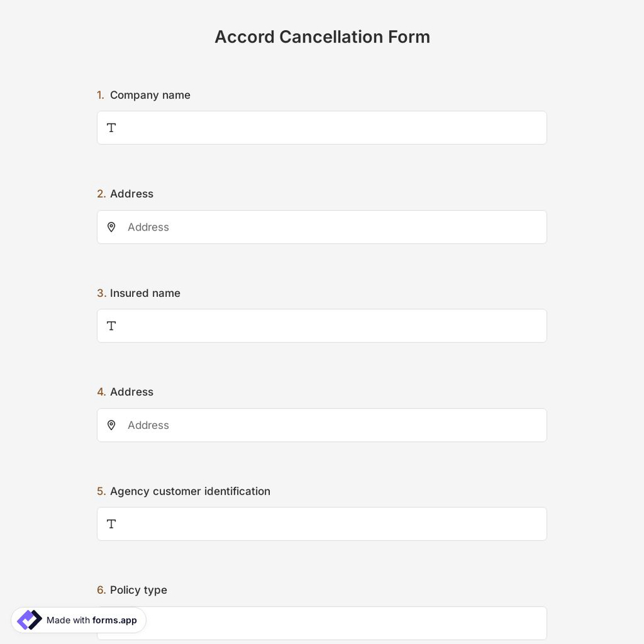644x644 pixels.
Task: Click the Made with forms.app badge
Action: [x=79, y=620]
